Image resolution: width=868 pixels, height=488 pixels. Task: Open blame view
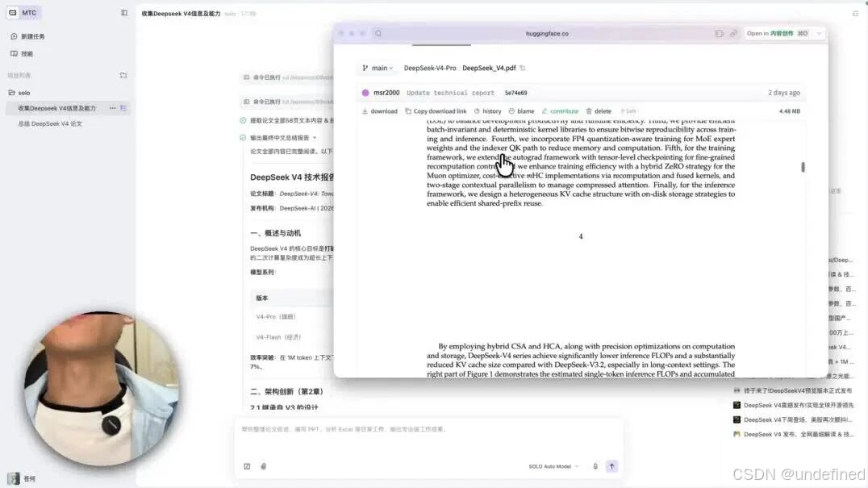(521, 111)
